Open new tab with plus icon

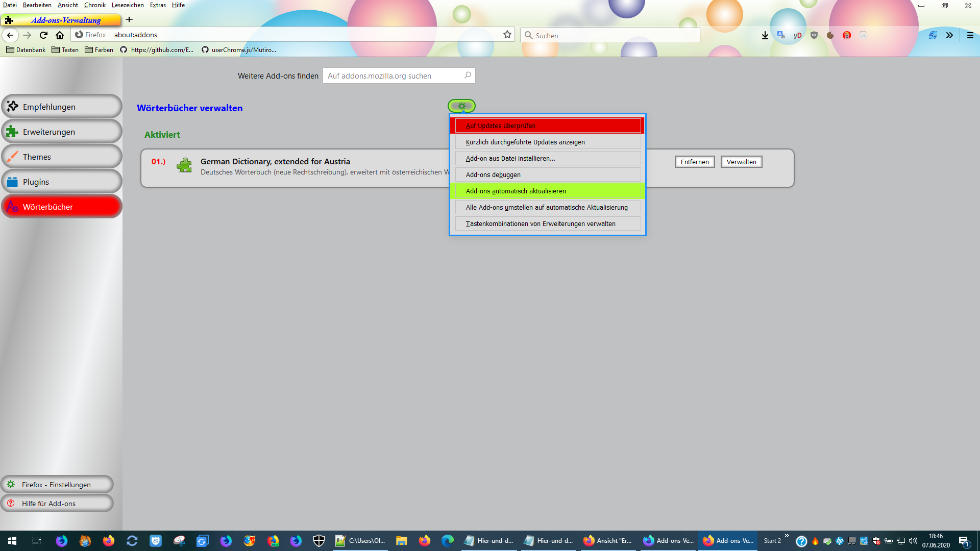tap(129, 20)
